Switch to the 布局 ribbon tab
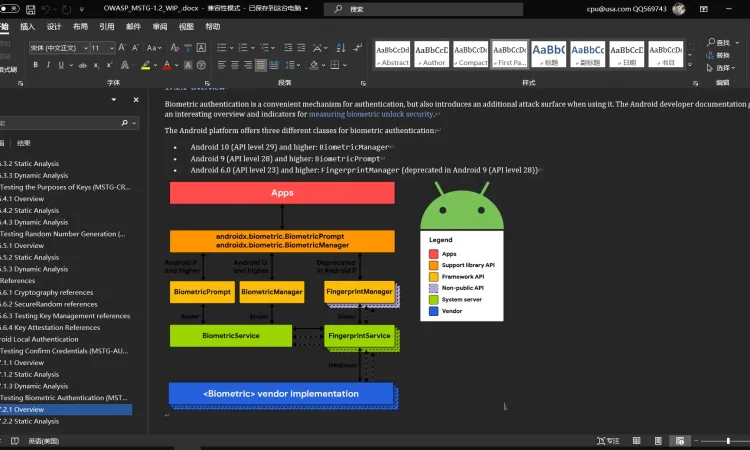 pos(80,26)
